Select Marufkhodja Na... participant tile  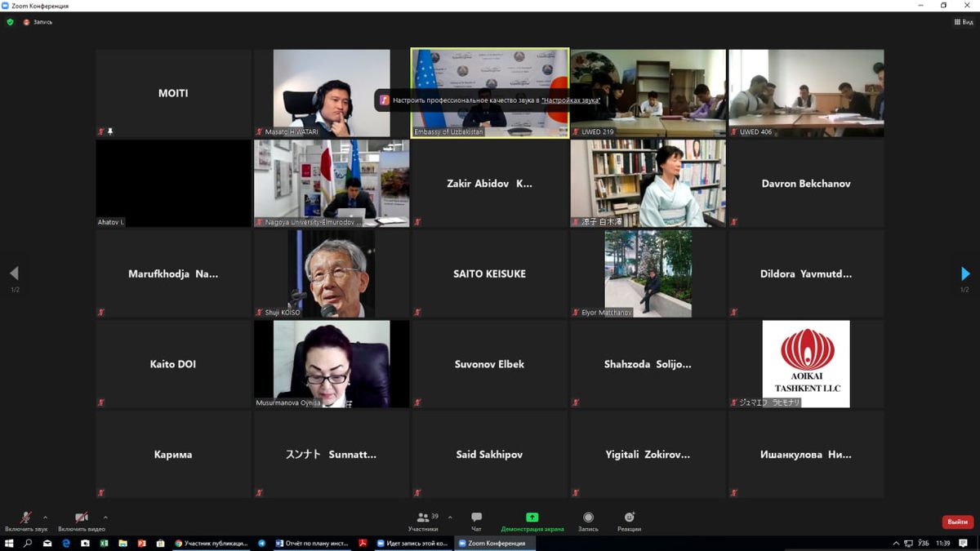pos(173,273)
